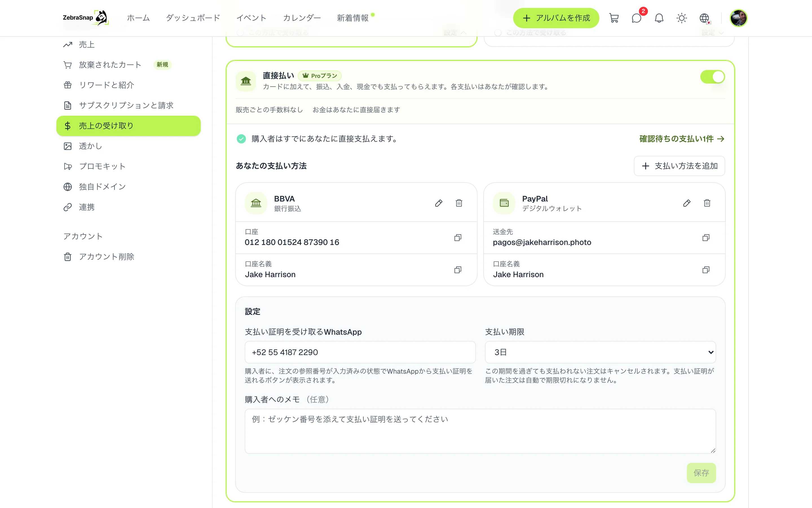Image resolution: width=812 pixels, height=508 pixels.
Task: Open 透かし in the sidebar
Action: pyautogui.click(x=129, y=146)
